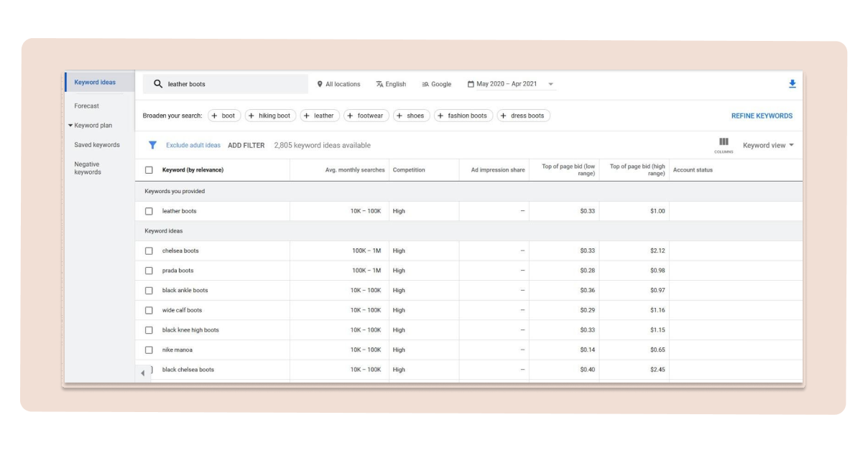Sort by Competition column header

coord(409,170)
